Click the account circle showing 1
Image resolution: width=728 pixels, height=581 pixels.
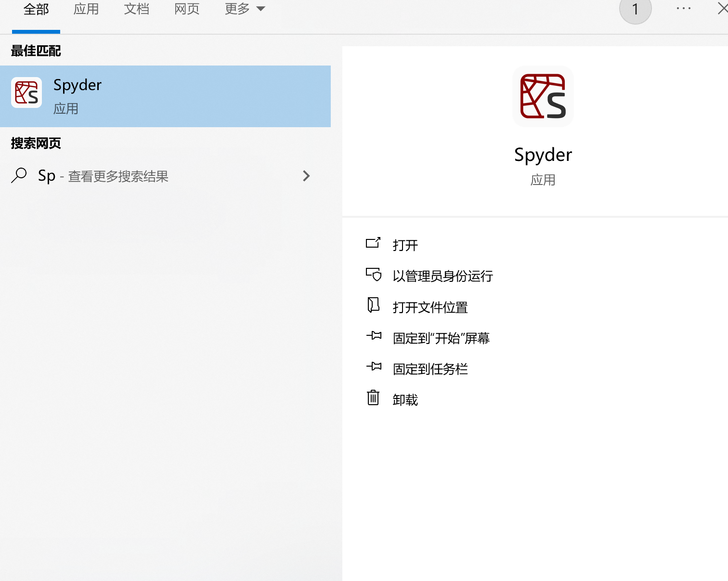coord(635,9)
